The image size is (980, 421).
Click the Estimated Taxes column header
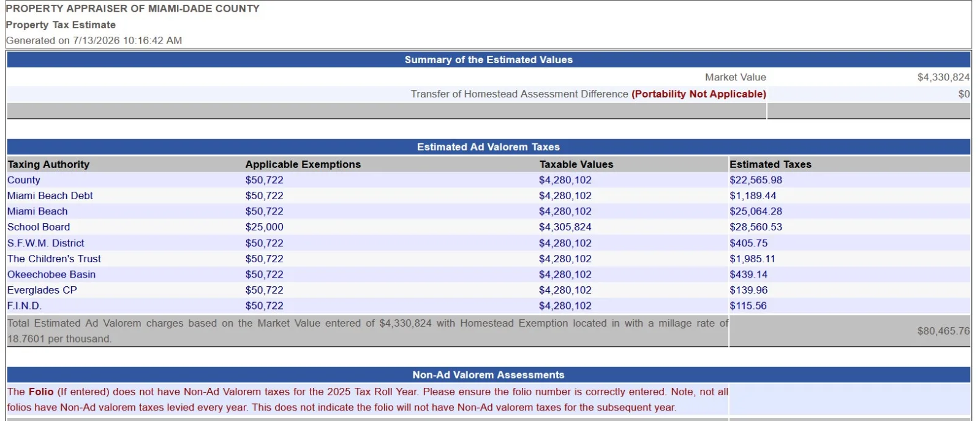pyautogui.click(x=771, y=164)
